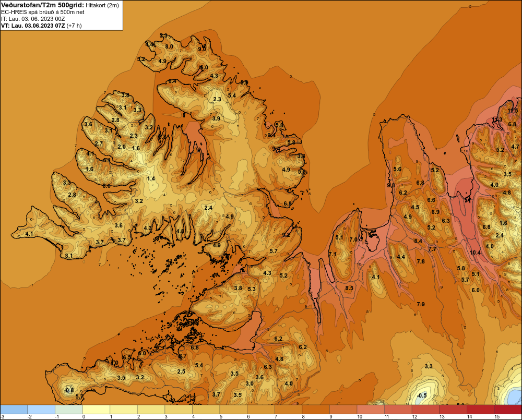
Task: Select the legend color between 10 and 11
Action: [x=371, y=410]
